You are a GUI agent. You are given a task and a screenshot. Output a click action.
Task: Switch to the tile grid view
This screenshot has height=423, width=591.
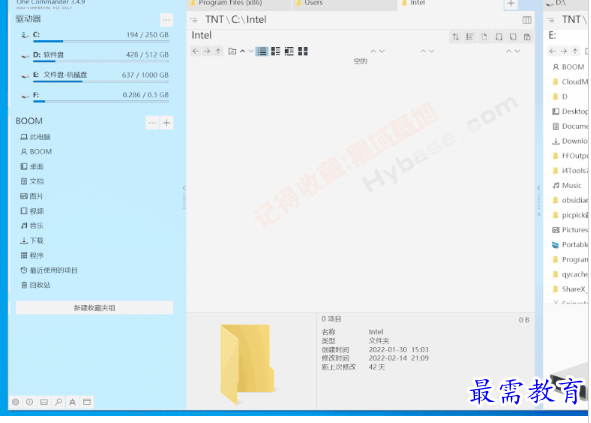(x=303, y=51)
